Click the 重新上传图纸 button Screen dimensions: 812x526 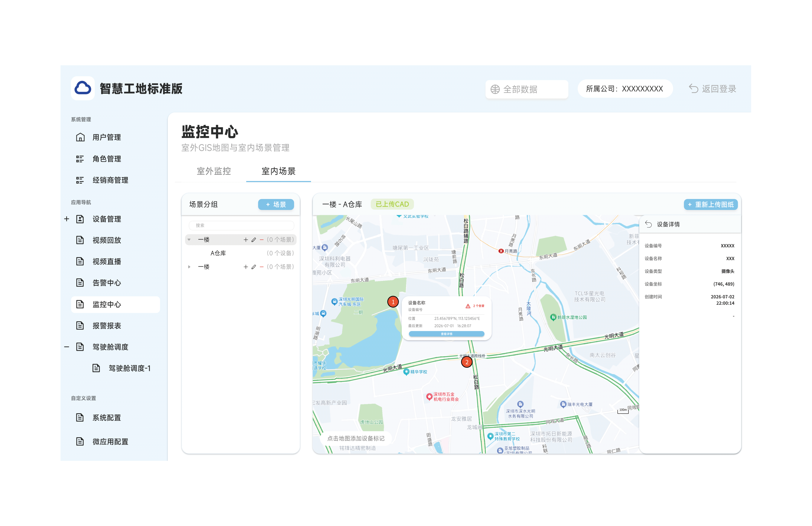point(711,205)
